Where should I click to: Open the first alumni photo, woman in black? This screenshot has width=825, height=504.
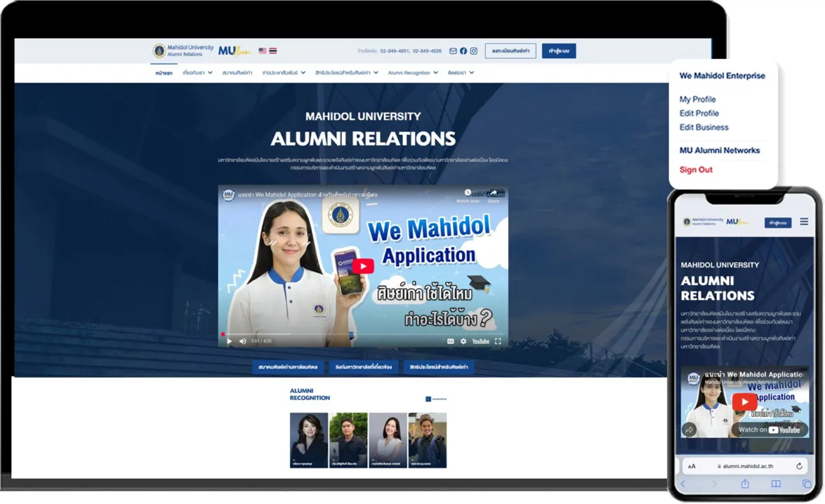click(x=309, y=440)
